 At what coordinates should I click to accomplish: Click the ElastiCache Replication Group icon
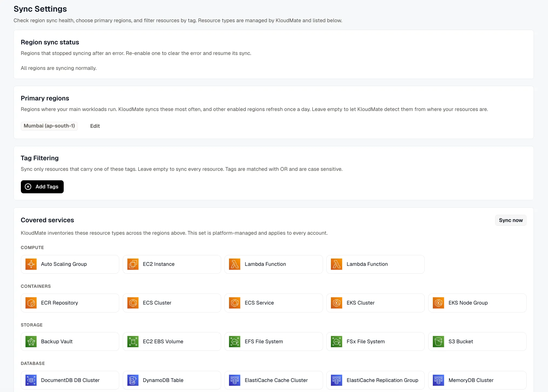[337, 380]
